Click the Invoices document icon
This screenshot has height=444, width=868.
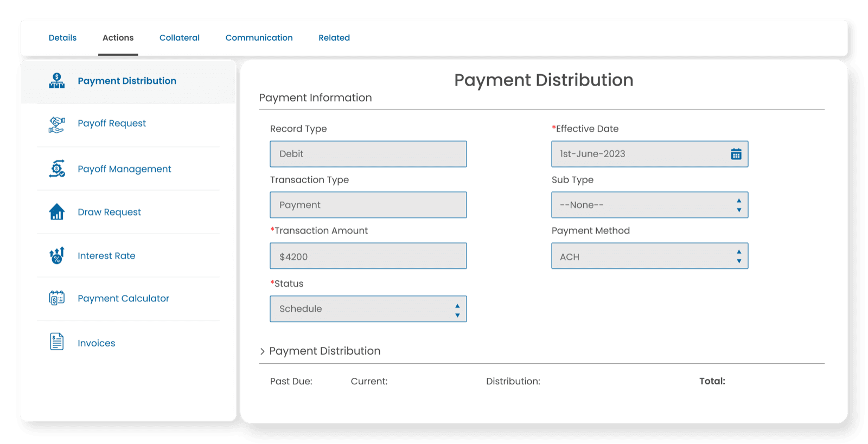coord(56,342)
